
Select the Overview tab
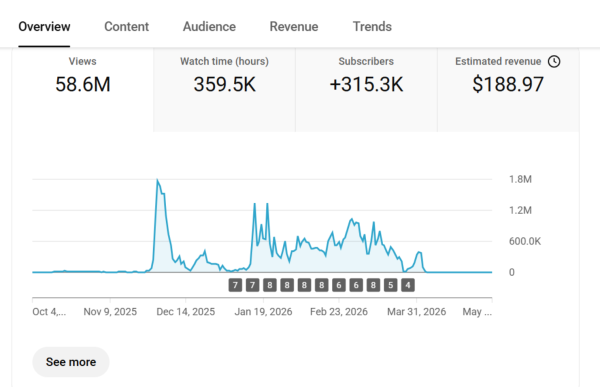click(x=44, y=27)
